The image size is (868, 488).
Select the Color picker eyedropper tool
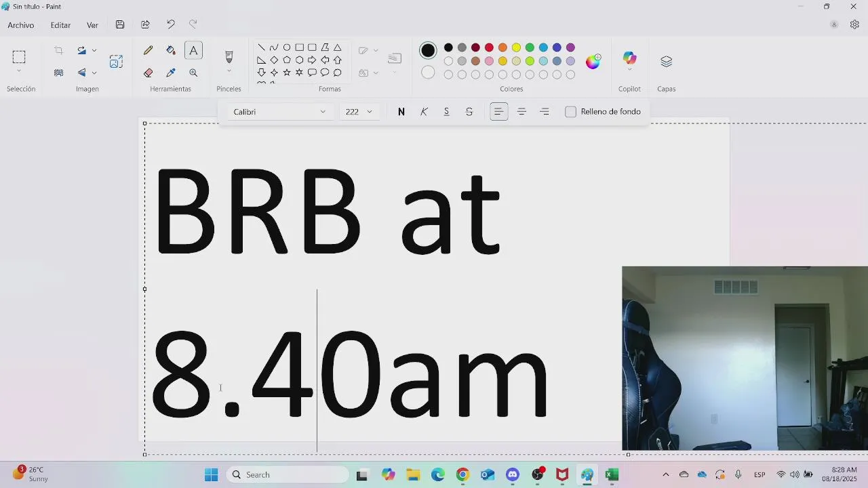[x=171, y=73]
